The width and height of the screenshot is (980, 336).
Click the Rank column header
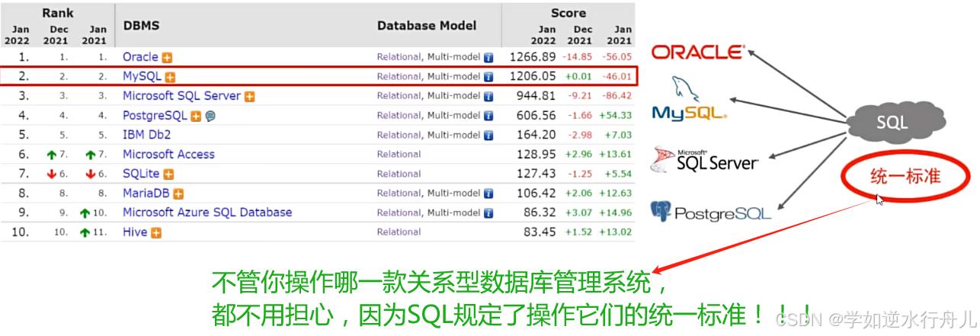pyautogui.click(x=58, y=13)
